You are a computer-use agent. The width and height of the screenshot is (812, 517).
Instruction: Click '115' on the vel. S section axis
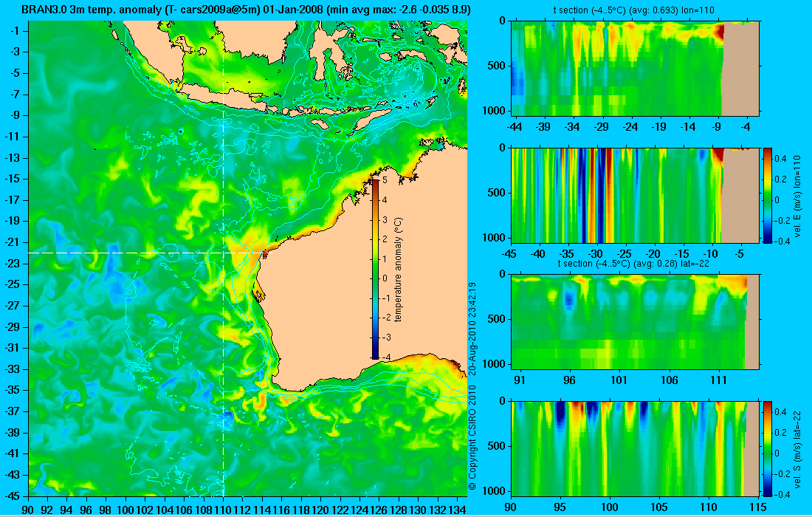point(759,507)
